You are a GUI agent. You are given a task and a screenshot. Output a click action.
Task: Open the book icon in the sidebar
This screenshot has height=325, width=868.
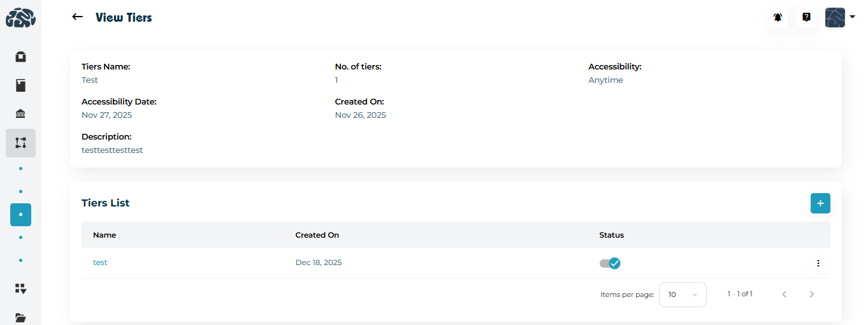click(x=20, y=85)
